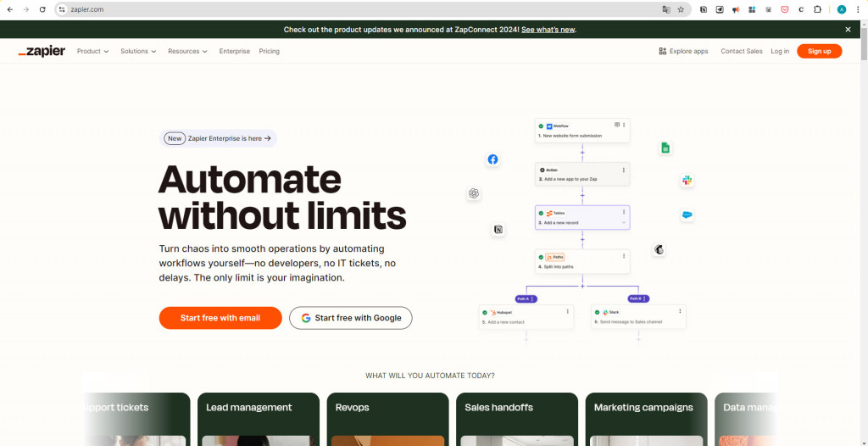Click the megaphone extension icon in the Chrome toolbar

point(736,9)
